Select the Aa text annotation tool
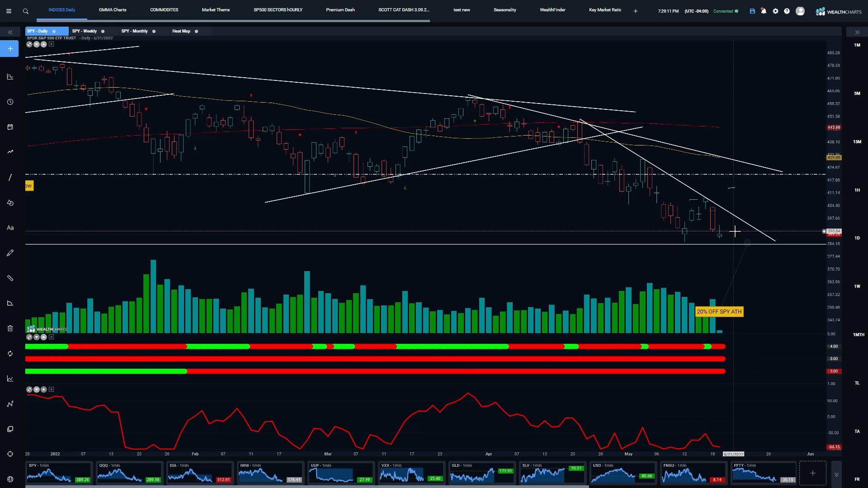The image size is (868, 488). [x=10, y=228]
